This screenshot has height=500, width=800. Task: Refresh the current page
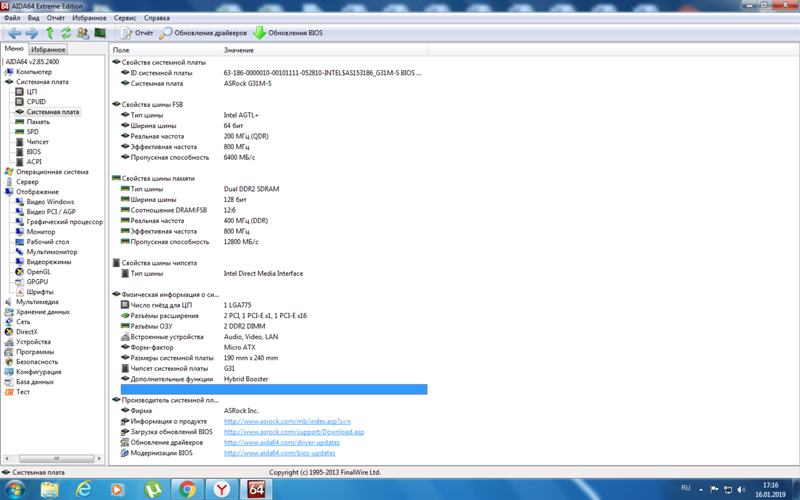(66, 33)
